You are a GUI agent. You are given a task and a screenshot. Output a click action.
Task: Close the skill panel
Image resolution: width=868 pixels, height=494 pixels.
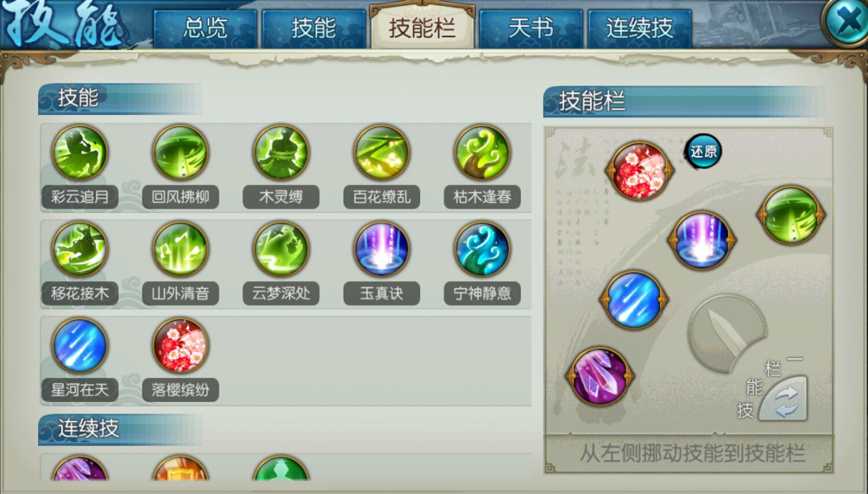point(846,22)
